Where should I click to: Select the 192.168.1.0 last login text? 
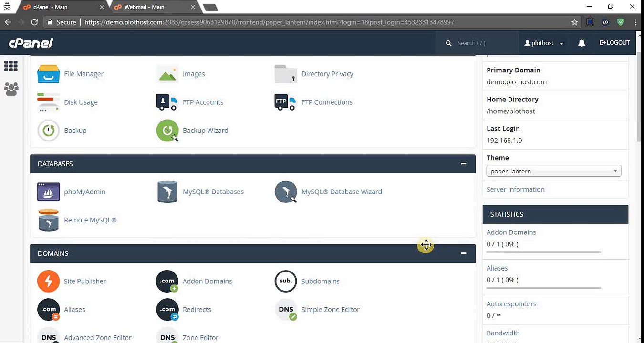[x=504, y=141]
